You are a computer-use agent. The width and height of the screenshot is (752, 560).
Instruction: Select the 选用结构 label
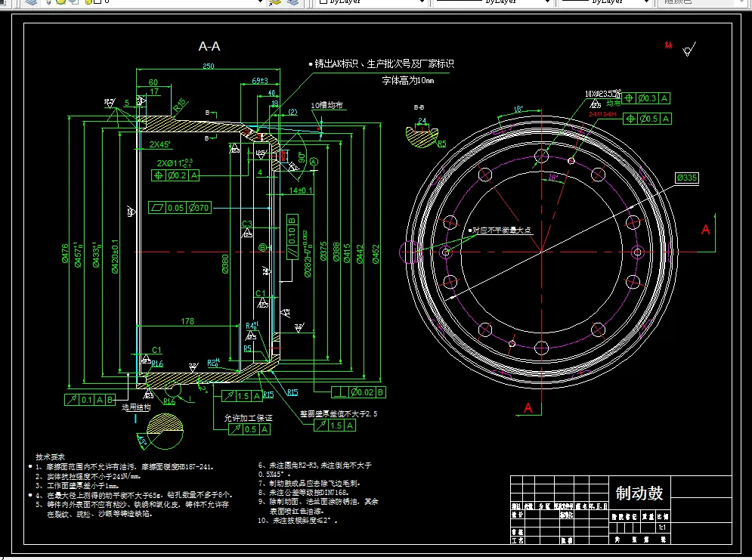coord(136,407)
